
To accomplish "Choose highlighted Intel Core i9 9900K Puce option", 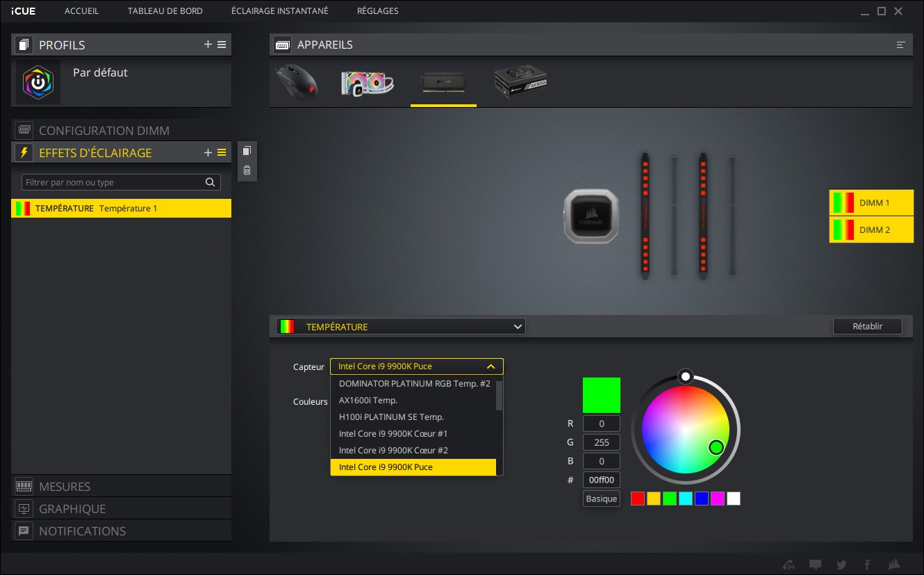I will 413,467.
